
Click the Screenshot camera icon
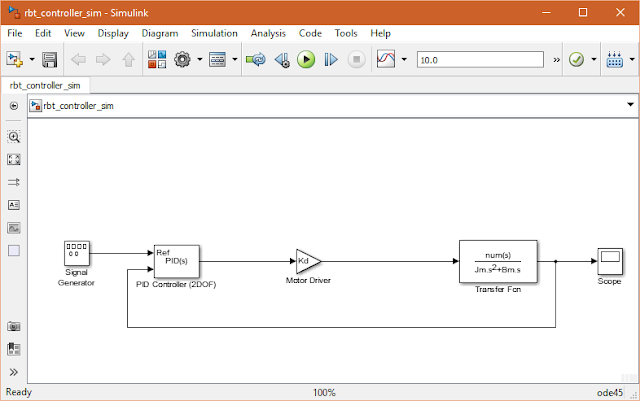(x=14, y=327)
